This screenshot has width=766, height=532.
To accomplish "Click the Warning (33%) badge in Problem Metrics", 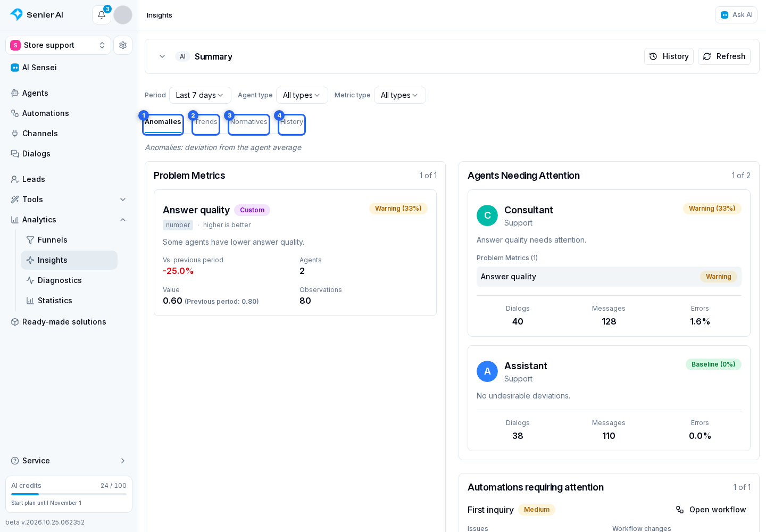I will pos(398,209).
